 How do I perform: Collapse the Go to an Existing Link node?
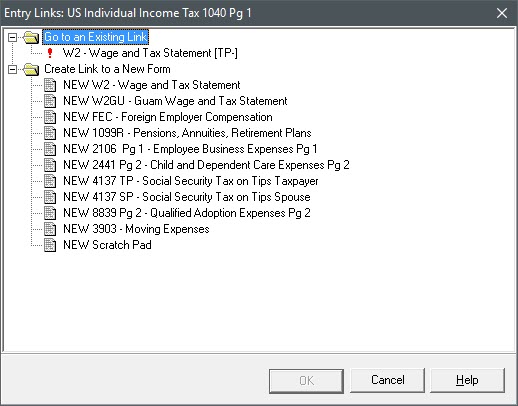click(x=12, y=37)
